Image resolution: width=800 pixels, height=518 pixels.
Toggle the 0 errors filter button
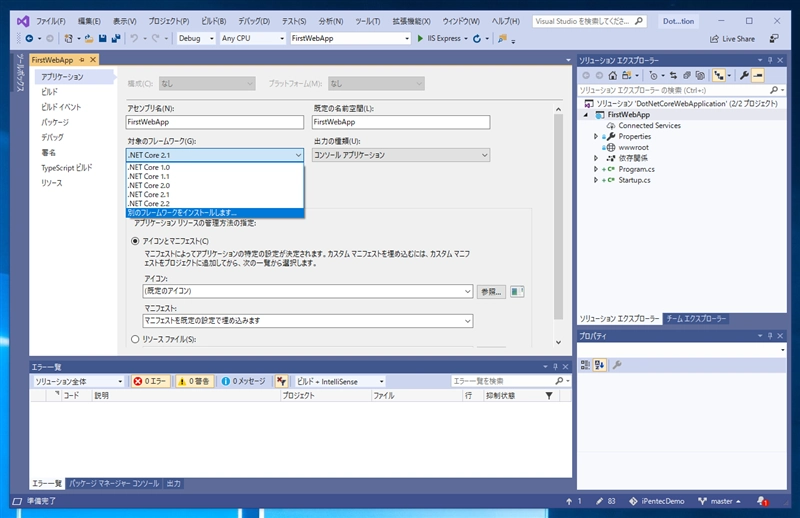coord(150,381)
